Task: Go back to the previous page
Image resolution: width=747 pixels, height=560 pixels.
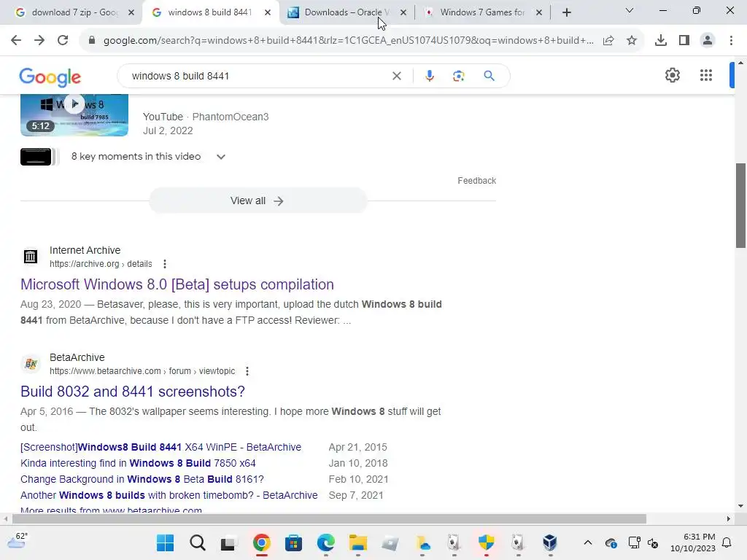Action: tap(16, 41)
